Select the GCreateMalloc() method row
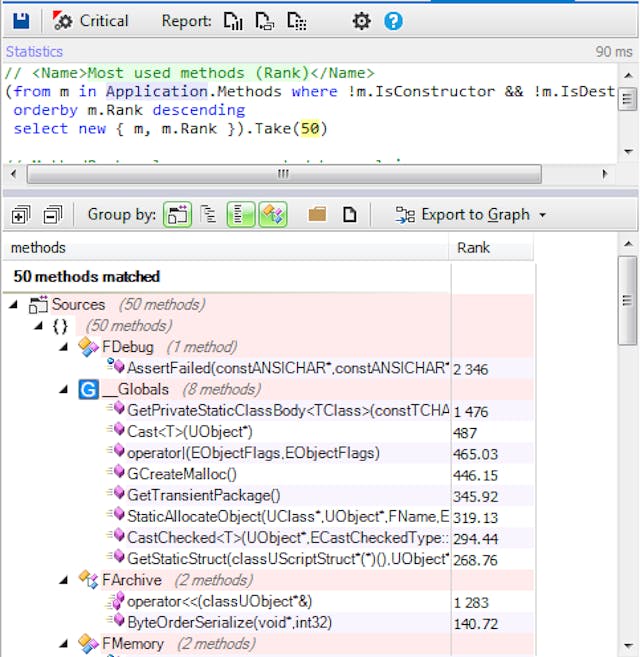640x657 pixels. click(182, 473)
